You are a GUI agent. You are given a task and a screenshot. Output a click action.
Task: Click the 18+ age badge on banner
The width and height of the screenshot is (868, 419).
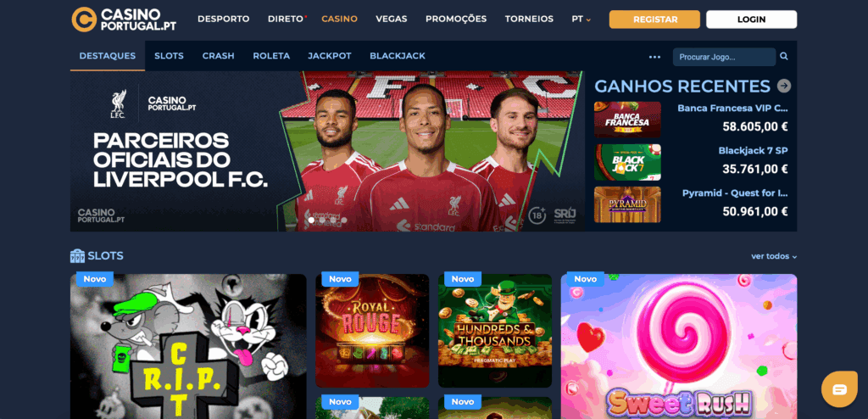tap(537, 215)
